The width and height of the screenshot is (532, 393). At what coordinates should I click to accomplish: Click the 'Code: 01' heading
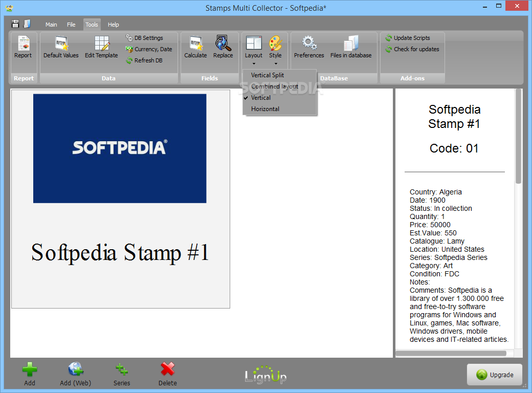pyautogui.click(x=454, y=148)
